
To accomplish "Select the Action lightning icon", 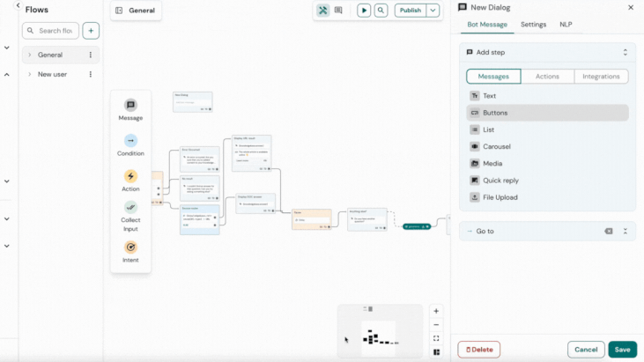I will point(130,176).
